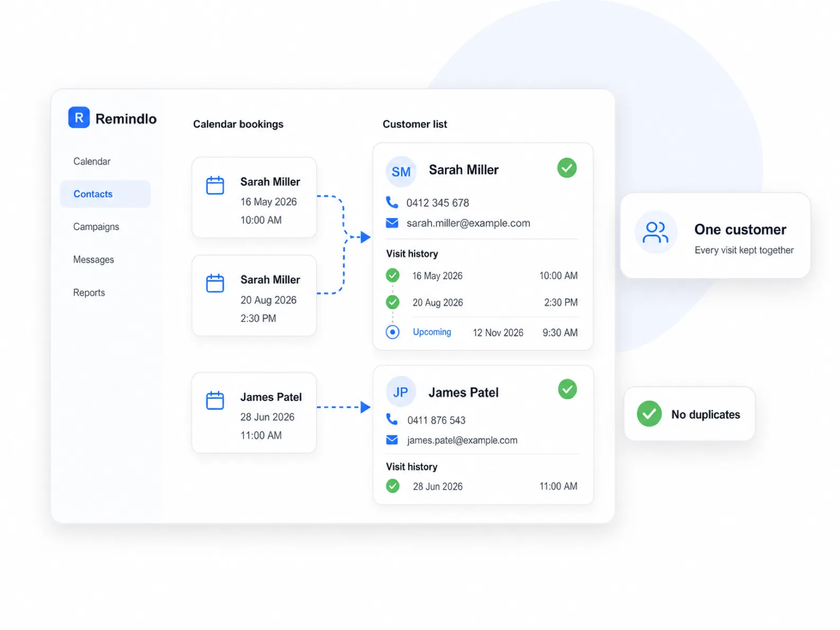Select Contacts in the sidebar
Screen dimensions: 840x630
[105, 194]
